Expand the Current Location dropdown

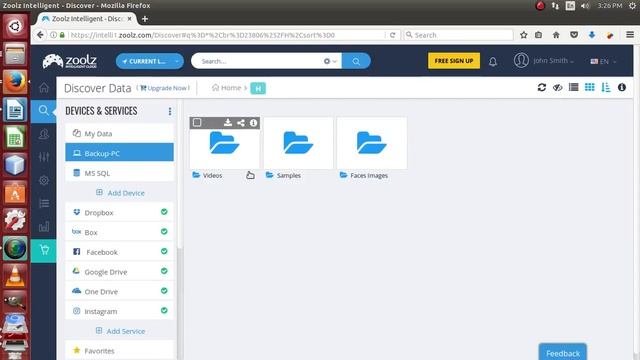coord(150,61)
